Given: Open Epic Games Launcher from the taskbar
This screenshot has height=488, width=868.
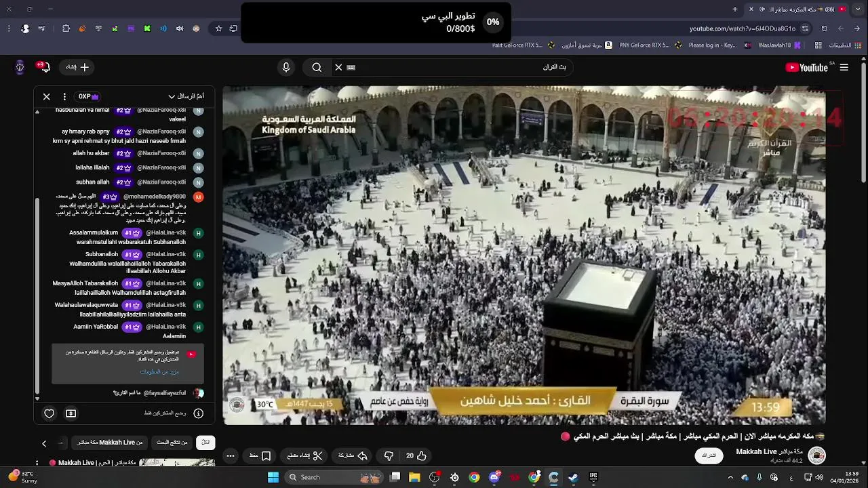Looking at the screenshot, I should [x=593, y=477].
